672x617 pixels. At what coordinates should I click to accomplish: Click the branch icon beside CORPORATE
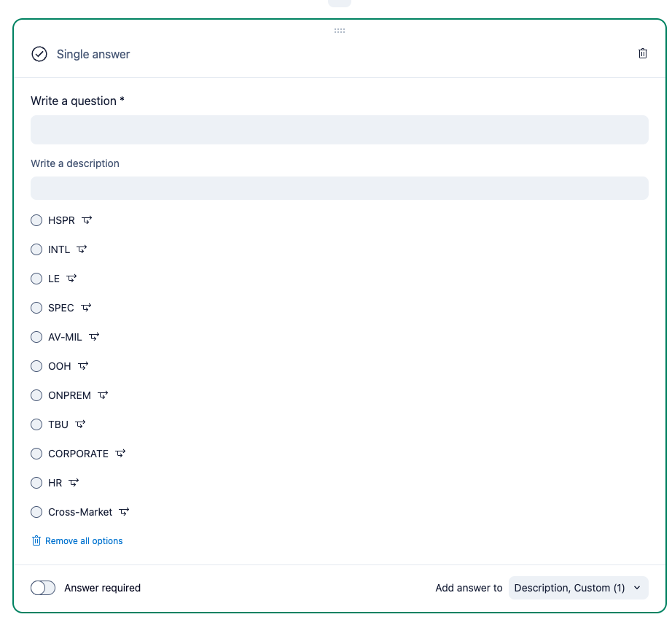pos(120,453)
